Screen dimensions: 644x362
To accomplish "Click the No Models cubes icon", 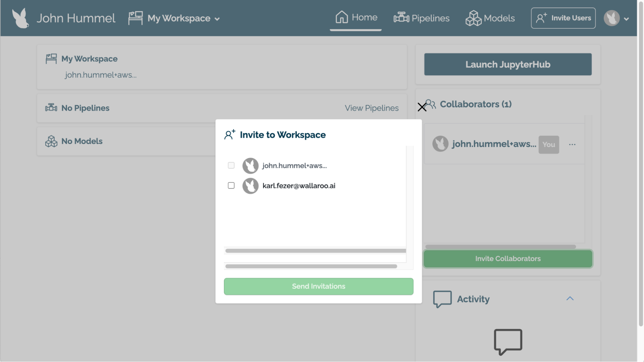I will [51, 141].
